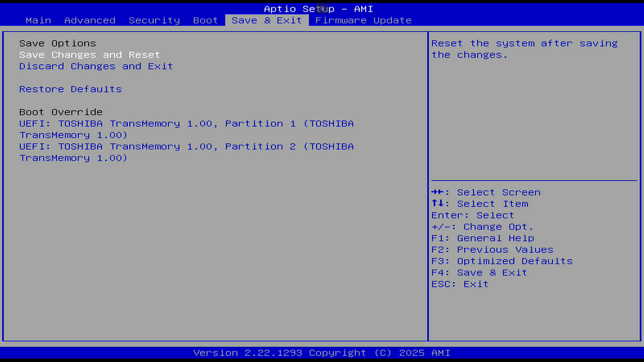Open the Firmware Update tab
Image resolution: width=644 pixels, height=362 pixels.
(x=363, y=20)
